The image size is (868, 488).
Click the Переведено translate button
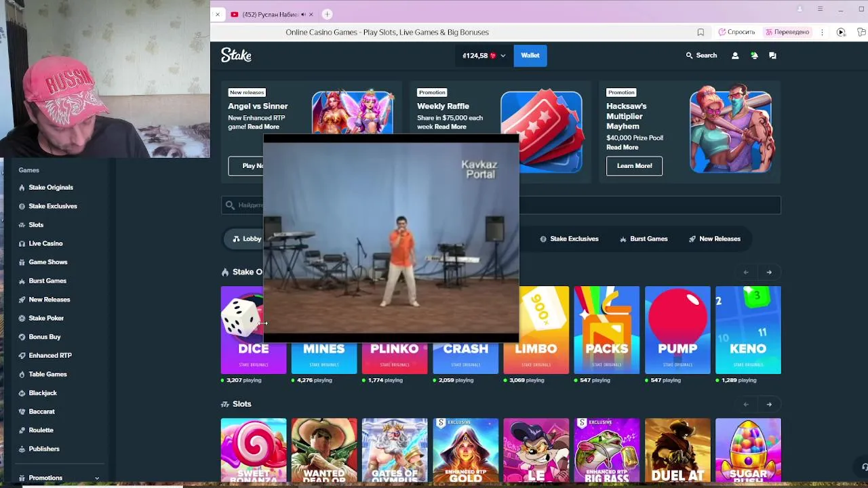(787, 32)
